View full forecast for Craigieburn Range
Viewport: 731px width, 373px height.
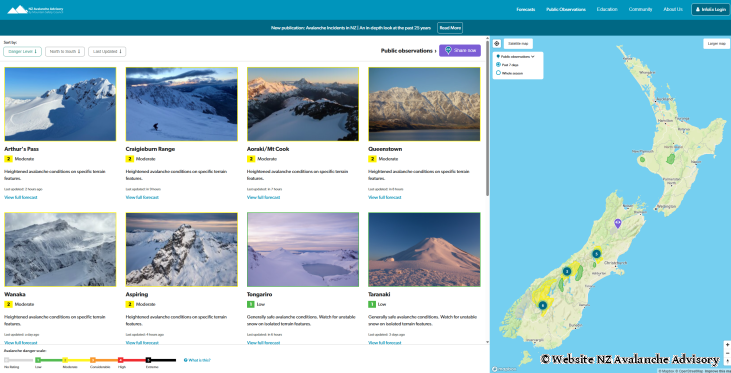(x=142, y=197)
